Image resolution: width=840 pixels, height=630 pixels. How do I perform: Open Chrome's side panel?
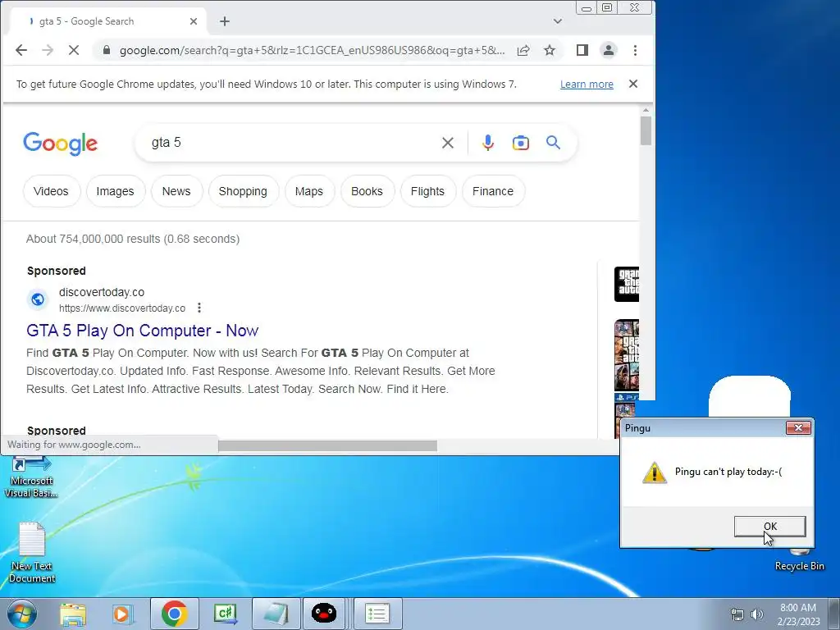pos(582,50)
